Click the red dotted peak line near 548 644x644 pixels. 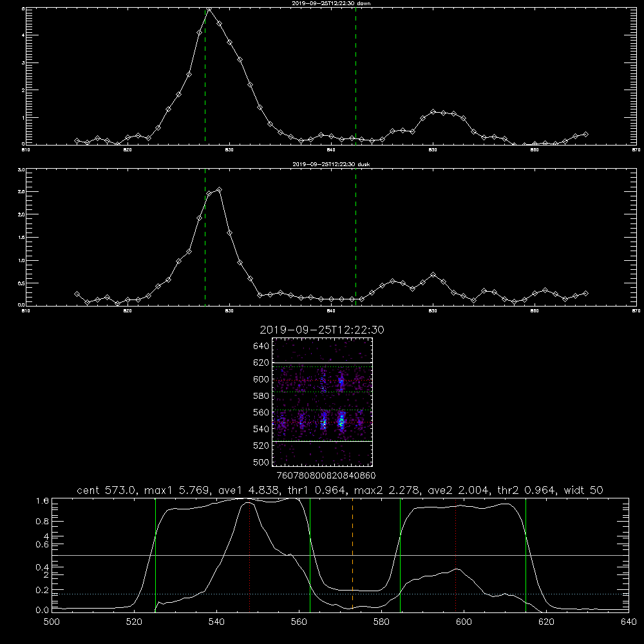point(250,554)
